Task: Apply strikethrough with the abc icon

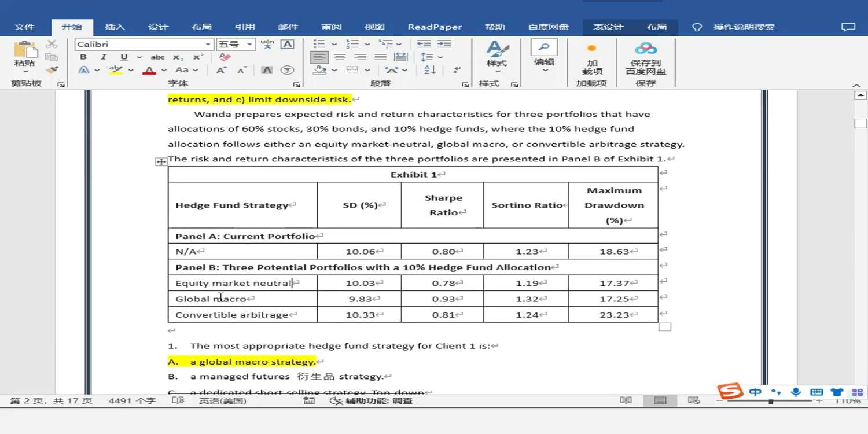Action: coord(157,57)
